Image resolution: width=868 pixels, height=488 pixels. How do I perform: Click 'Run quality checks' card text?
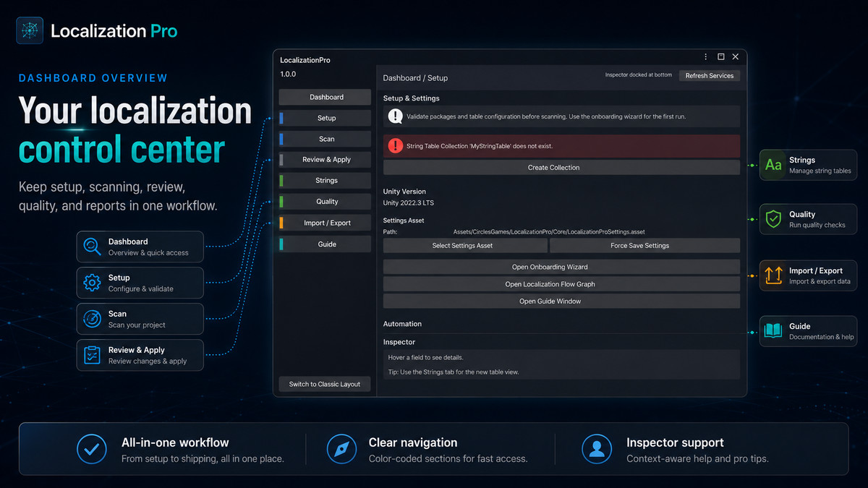817,226
